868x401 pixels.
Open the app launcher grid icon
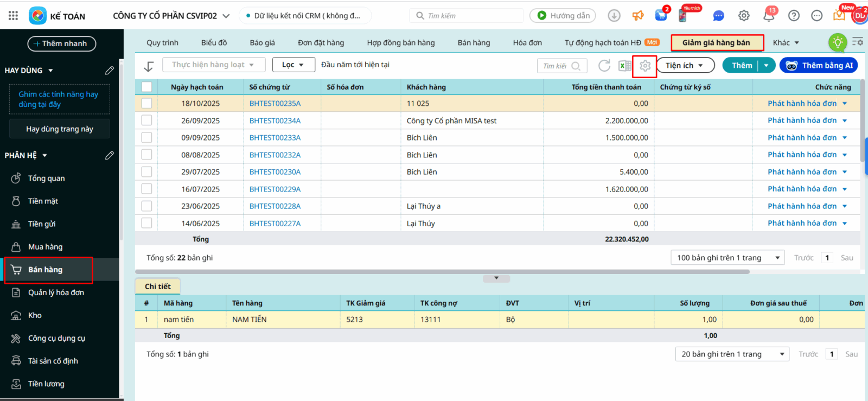(x=13, y=16)
